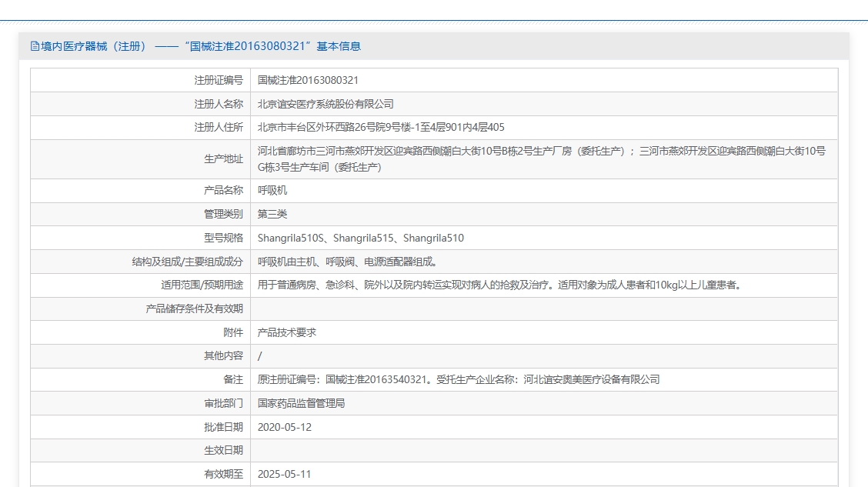Image resolution: width=868 pixels, height=487 pixels.
Task: Click the 注册人住所 label
Action: [219, 127]
